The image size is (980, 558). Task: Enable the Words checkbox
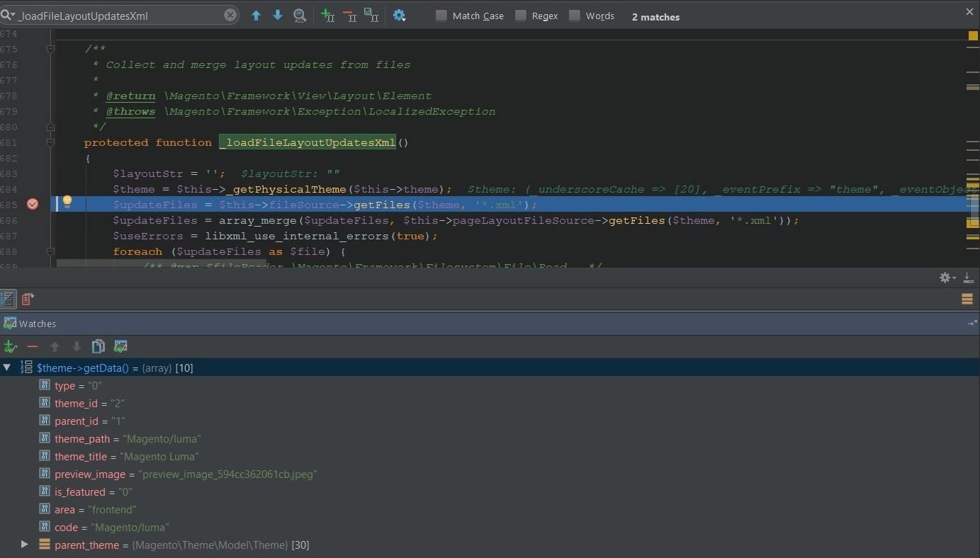pos(575,16)
